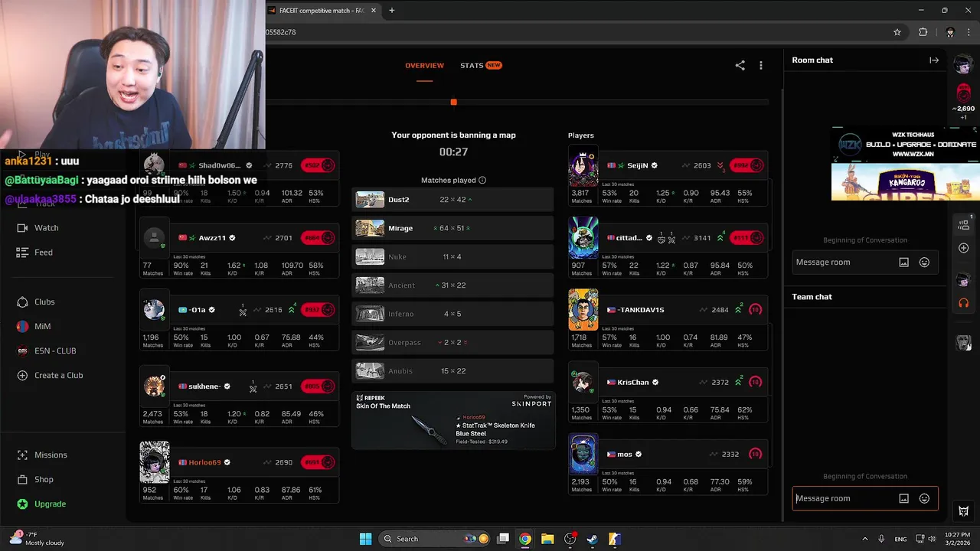Screen dimensions: 980x551
Task: Open player SeijiN's profile name
Action: click(x=637, y=165)
